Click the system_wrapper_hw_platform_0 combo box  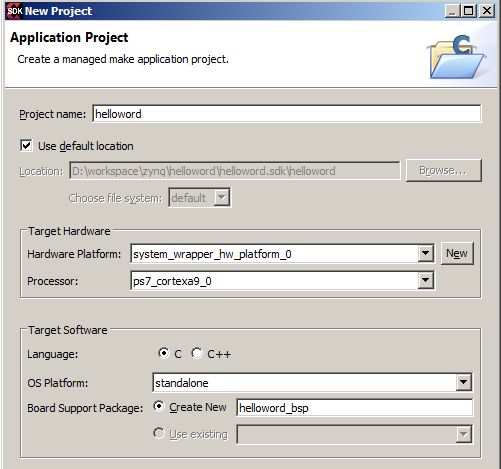click(282, 254)
